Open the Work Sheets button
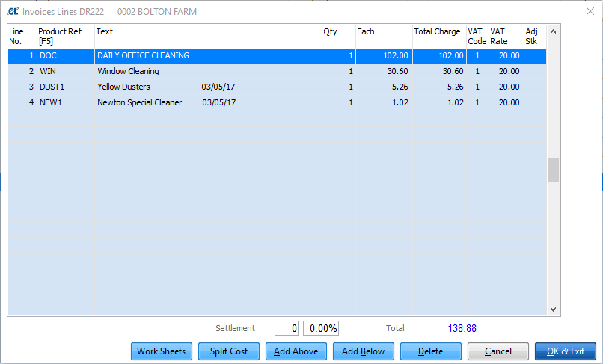 point(161,351)
